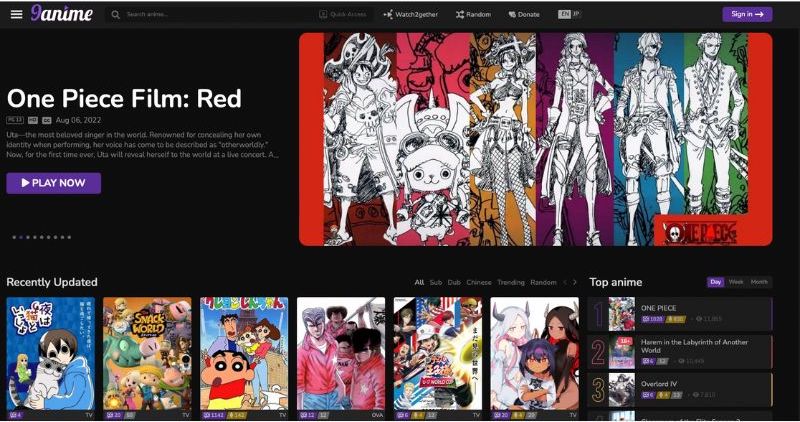Click the Sign in button

point(747,14)
